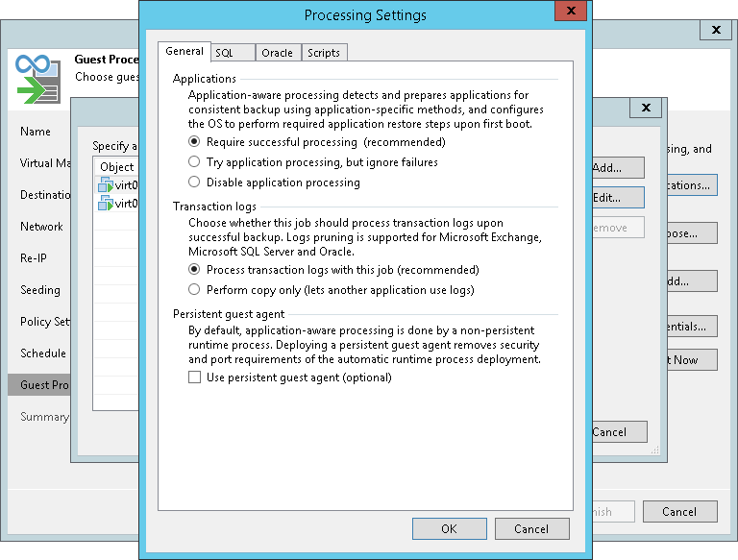Viewport: 738px width, 560px height.
Task: Close the middle dialog window
Action: (646, 108)
